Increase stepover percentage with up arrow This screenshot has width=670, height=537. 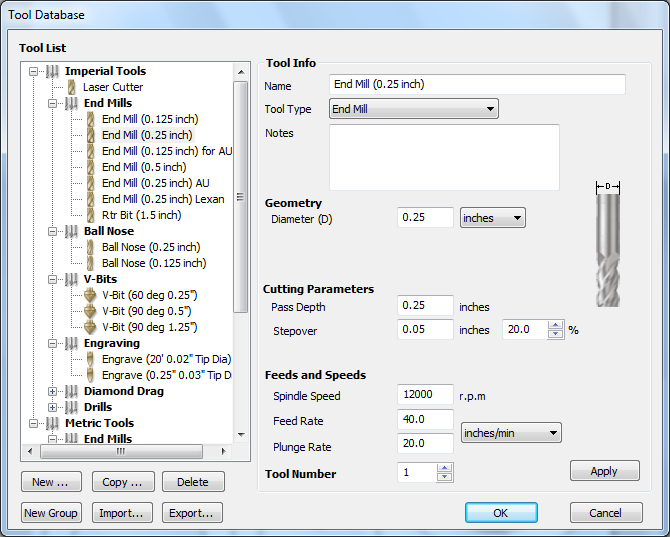(x=555, y=325)
